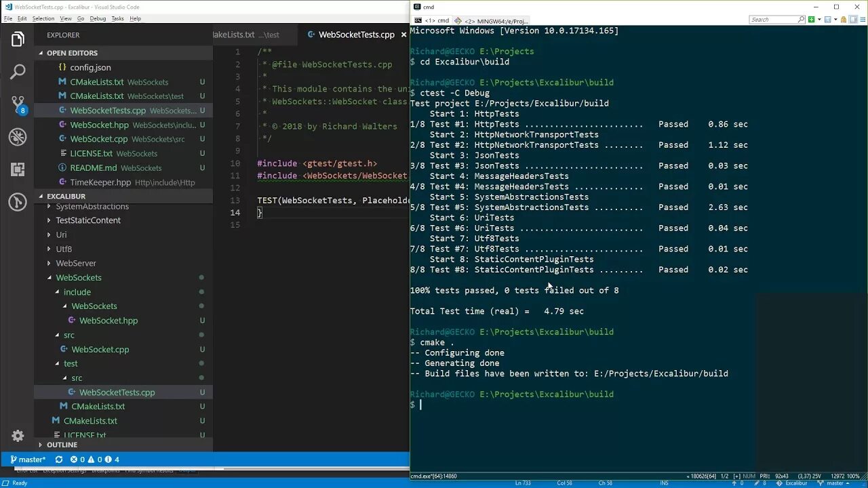The height and width of the screenshot is (488, 868).
Task: Click line number 14 in editor gutter
Action: click(235, 212)
